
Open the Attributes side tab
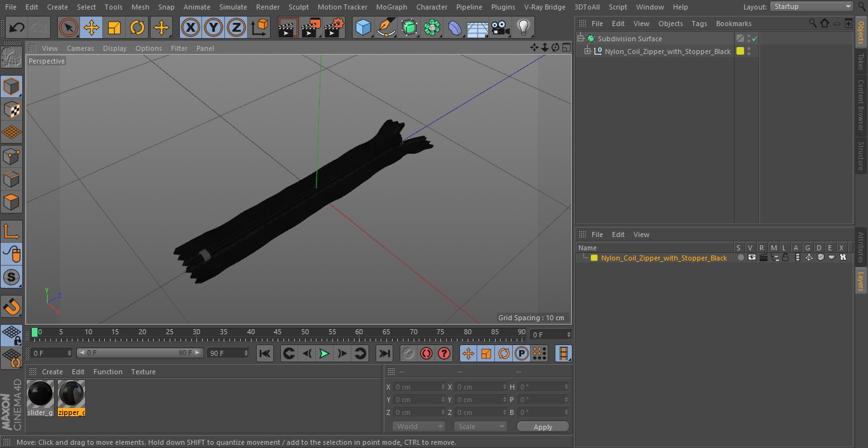click(x=861, y=248)
